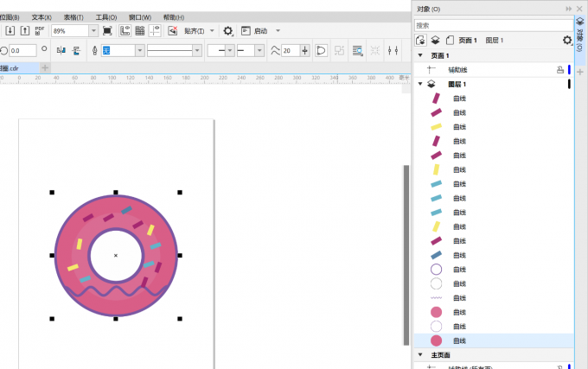Open the Objects panel settings gear
This screenshot has height=369, width=588.
567,40
